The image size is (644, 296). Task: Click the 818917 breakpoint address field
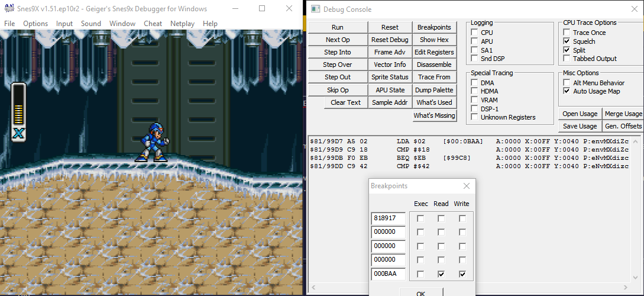click(x=388, y=218)
